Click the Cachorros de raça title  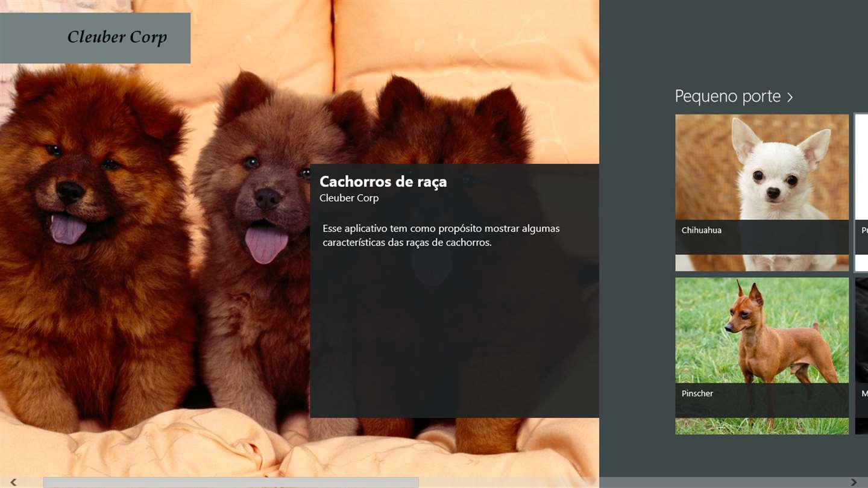[383, 181]
